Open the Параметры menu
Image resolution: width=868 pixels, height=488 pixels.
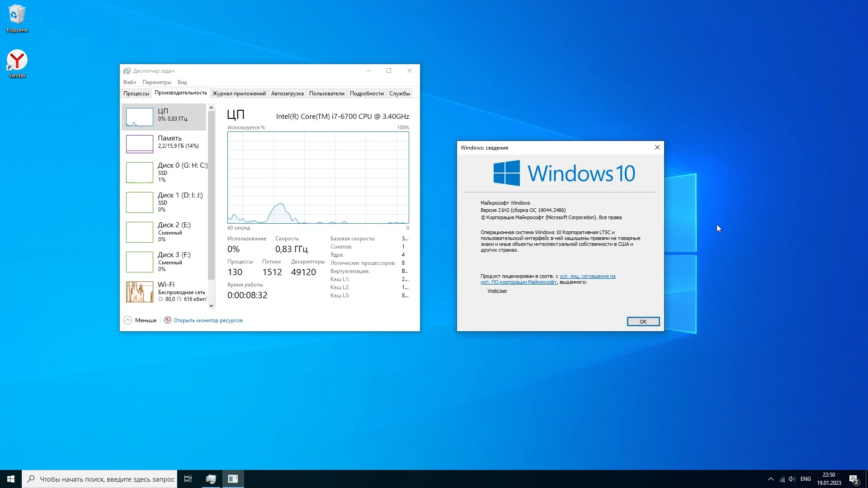(x=156, y=82)
